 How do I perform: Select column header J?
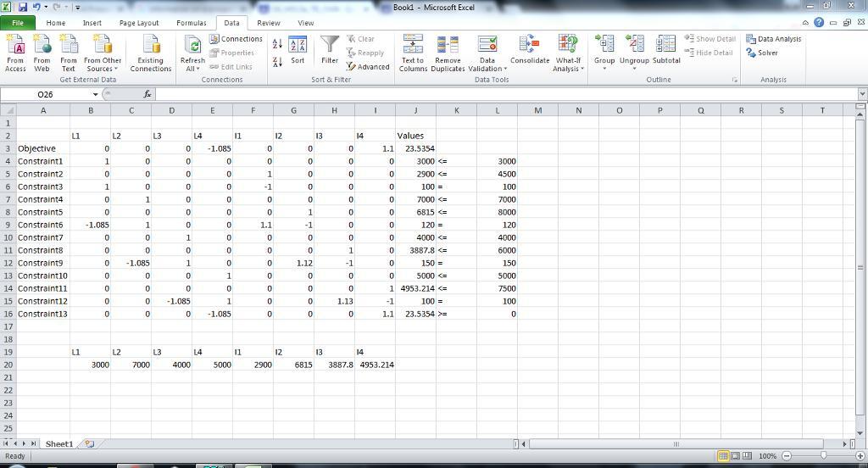point(415,110)
